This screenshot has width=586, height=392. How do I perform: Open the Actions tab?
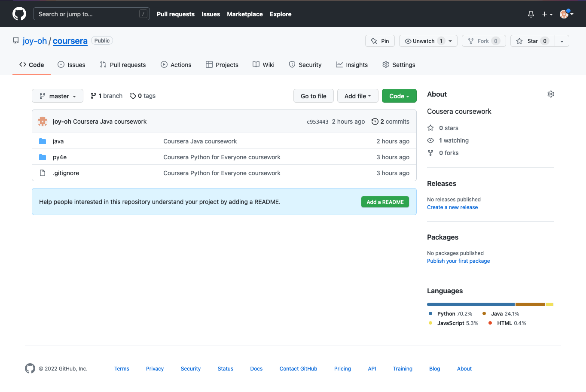pyautogui.click(x=176, y=65)
